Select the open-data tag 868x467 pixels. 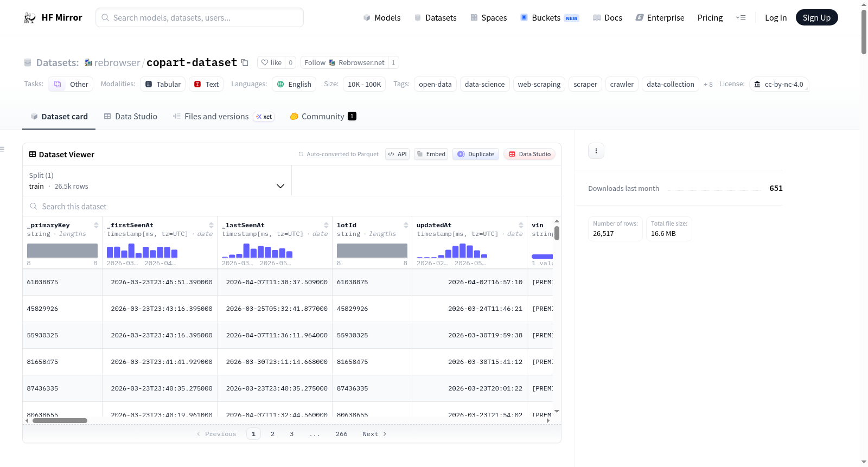tap(435, 84)
